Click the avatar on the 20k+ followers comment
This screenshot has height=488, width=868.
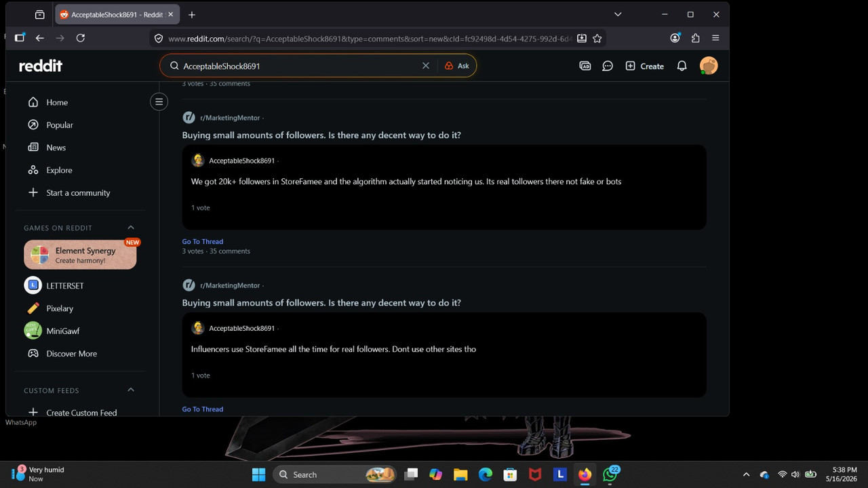point(198,160)
